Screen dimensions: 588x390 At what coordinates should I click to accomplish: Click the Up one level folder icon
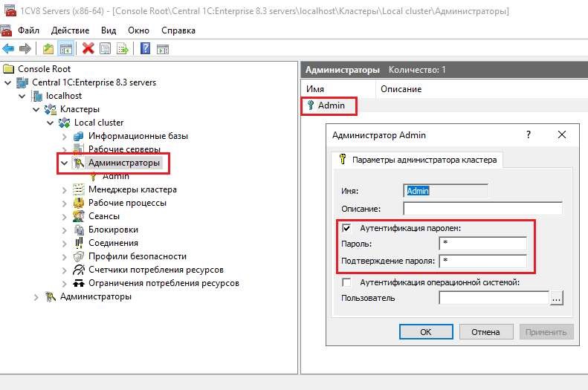(48, 49)
